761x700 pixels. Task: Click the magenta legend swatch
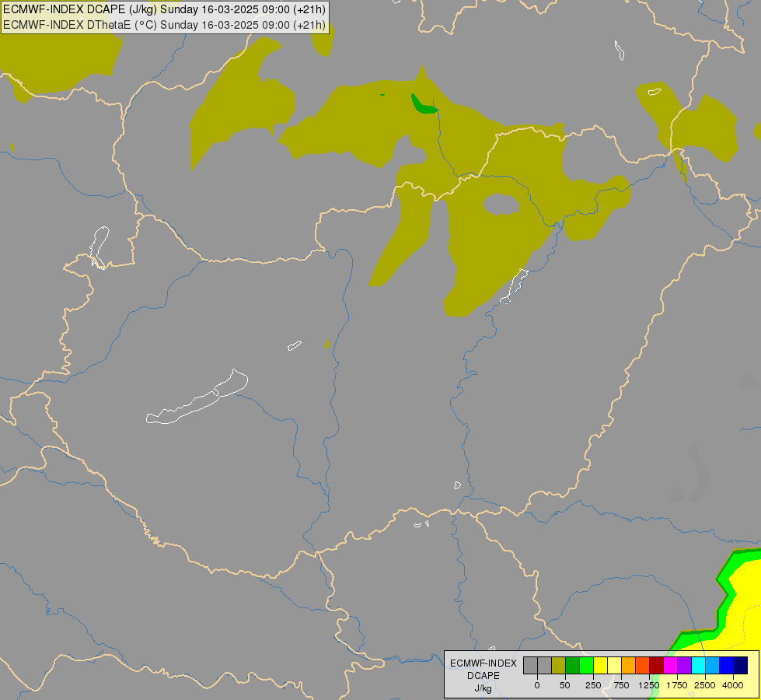coord(671,666)
